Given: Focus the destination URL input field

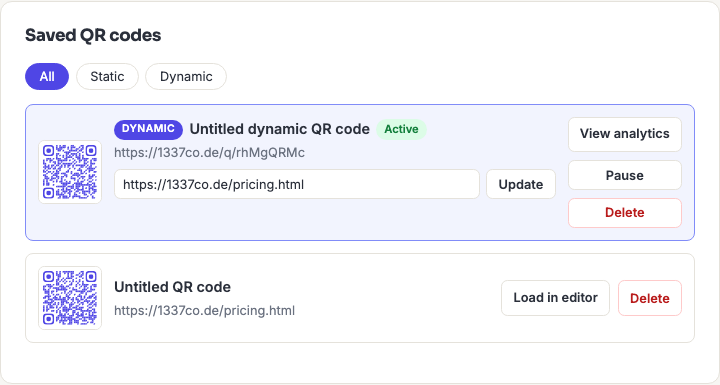Looking at the screenshot, I should [297, 184].
